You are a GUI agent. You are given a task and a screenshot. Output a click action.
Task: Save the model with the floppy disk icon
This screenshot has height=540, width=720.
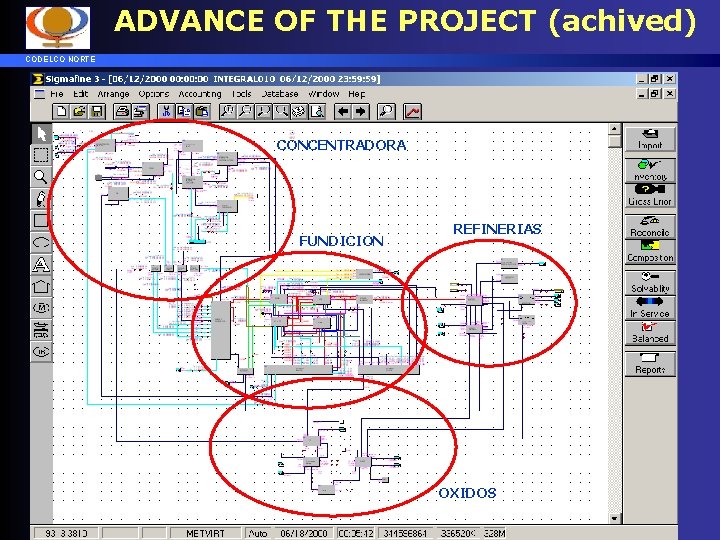coord(97,112)
